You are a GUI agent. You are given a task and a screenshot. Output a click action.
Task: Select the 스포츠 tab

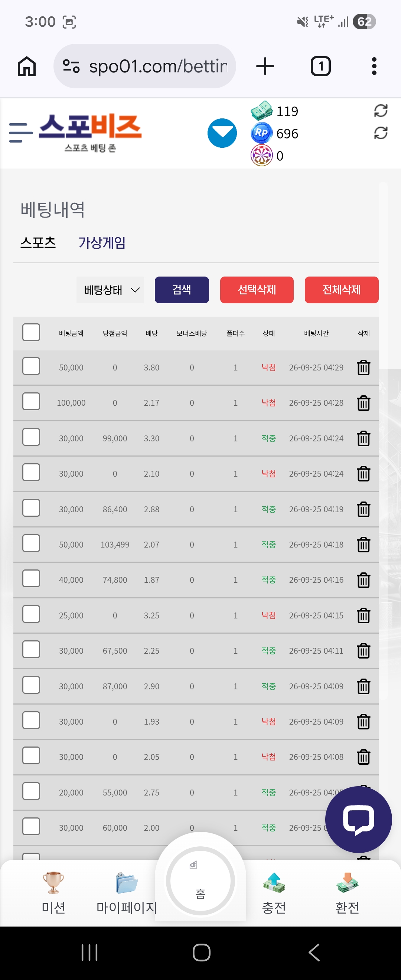pos(38,242)
